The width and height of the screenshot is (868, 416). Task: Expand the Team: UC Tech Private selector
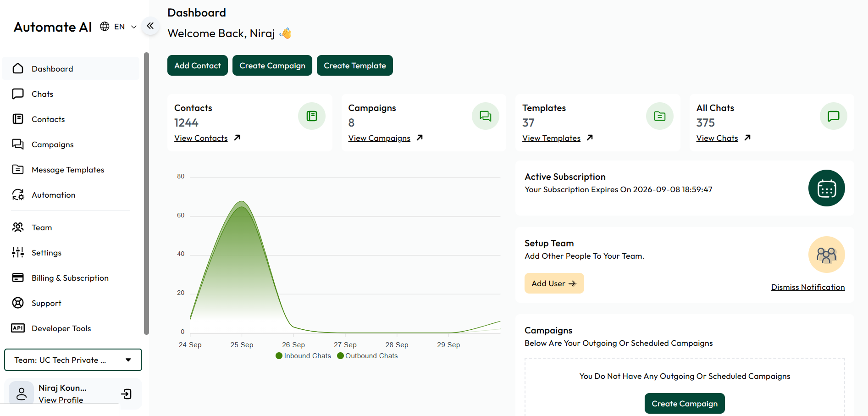pos(73,360)
